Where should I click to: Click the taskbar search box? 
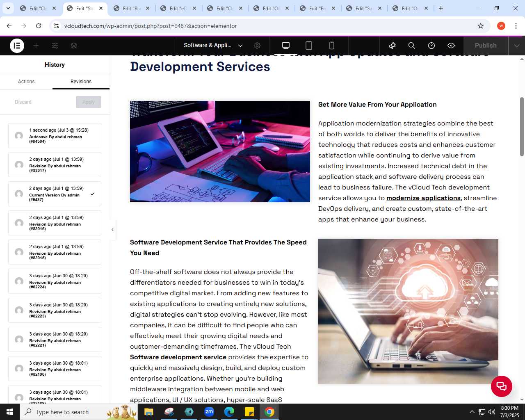(79, 412)
